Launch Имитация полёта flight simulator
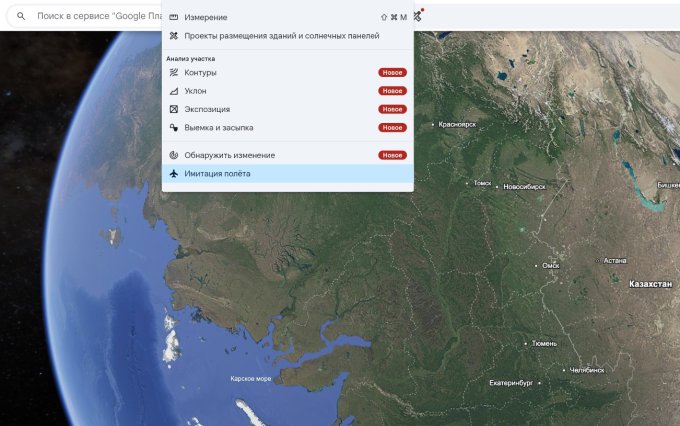The image size is (680, 426). coord(288,174)
